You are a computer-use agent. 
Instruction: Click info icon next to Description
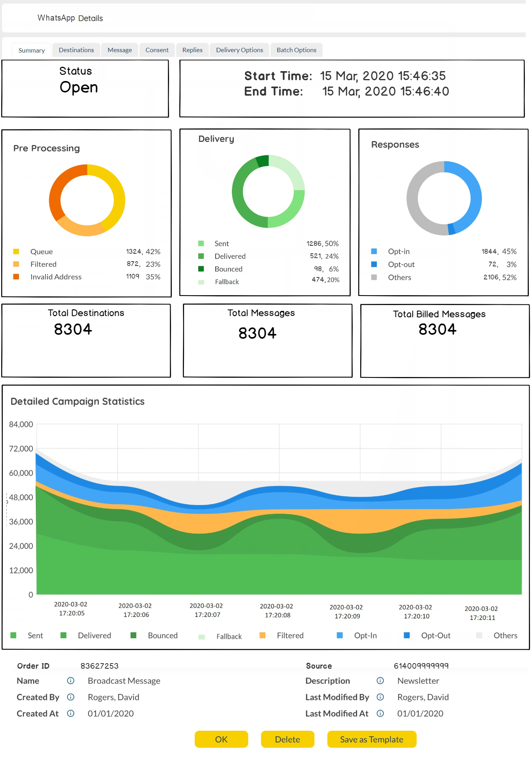point(380,681)
